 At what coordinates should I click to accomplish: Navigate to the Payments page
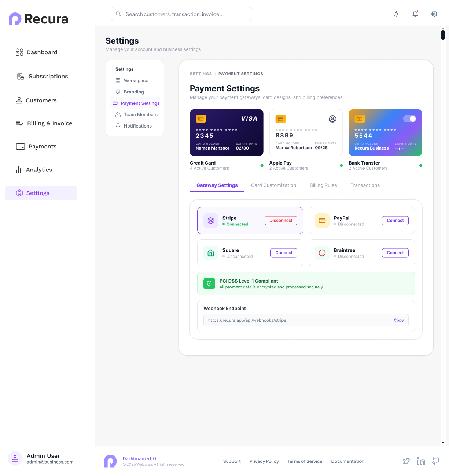pos(36,147)
